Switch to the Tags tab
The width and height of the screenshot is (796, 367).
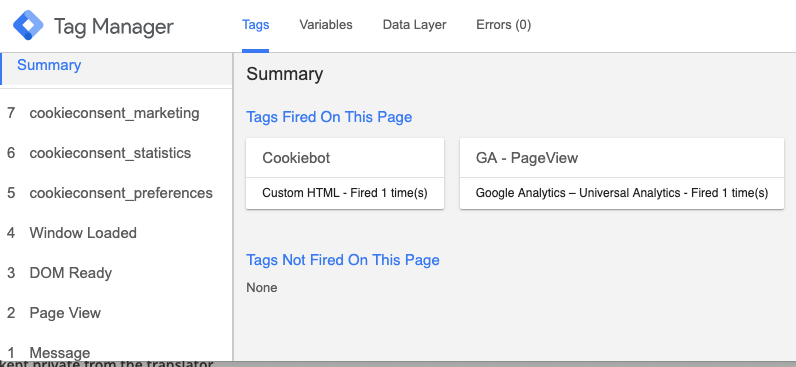tap(255, 25)
